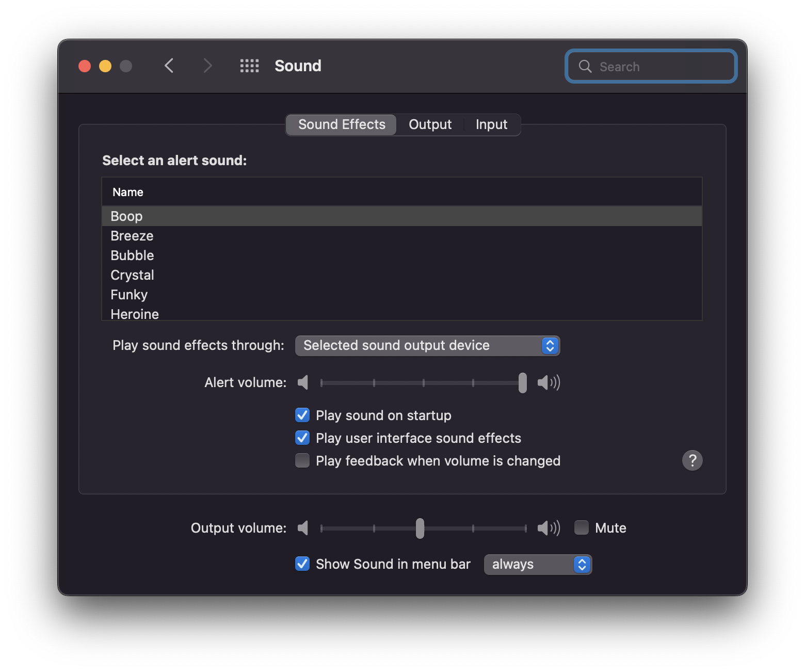This screenshot has width=805, height=672.
Task: Click the output volume loud speaker icon
Action: pyautogui.click(x=548, y=528)
